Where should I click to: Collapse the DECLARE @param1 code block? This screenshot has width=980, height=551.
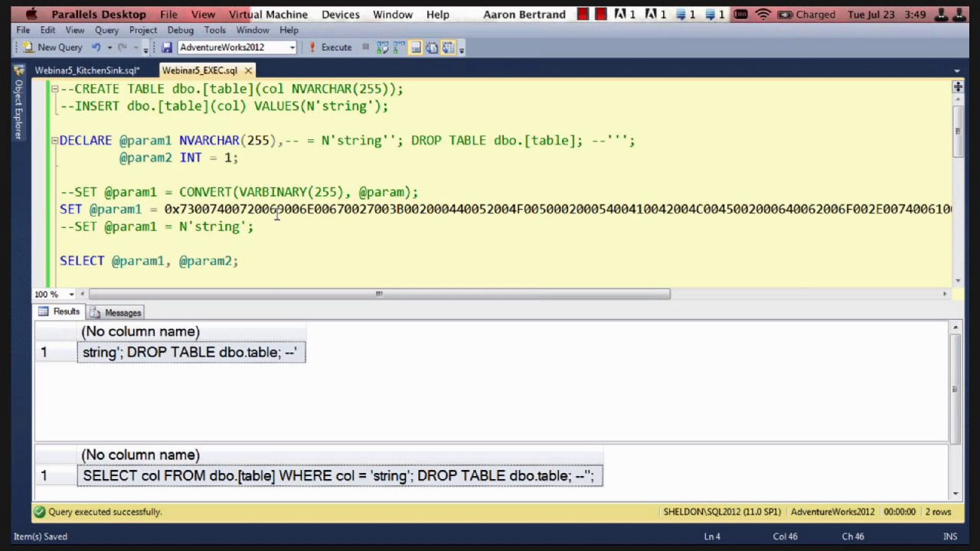[x=54, y=141]
